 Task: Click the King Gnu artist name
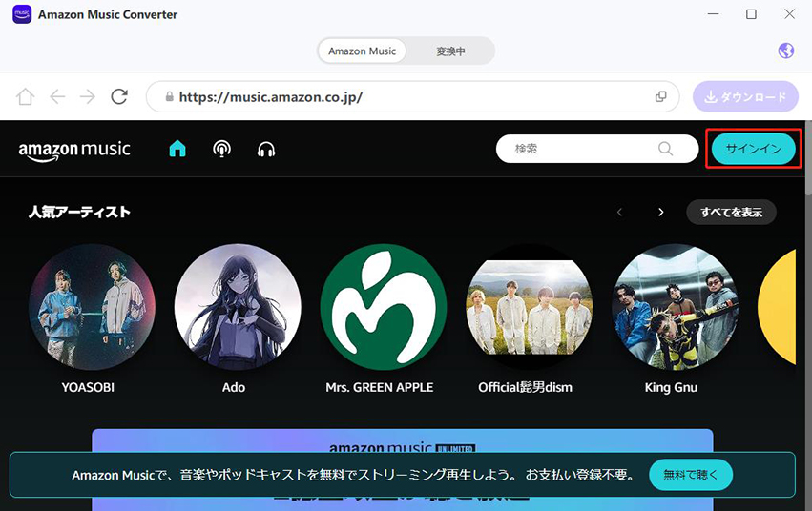pyautogui.click(x=671, y=387)
